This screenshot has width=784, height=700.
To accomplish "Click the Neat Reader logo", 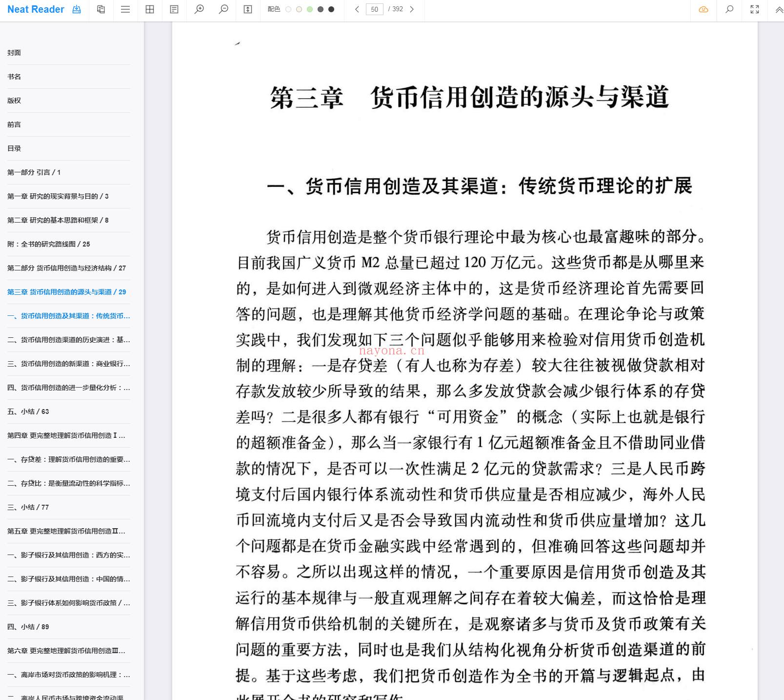I will [36, 9].
